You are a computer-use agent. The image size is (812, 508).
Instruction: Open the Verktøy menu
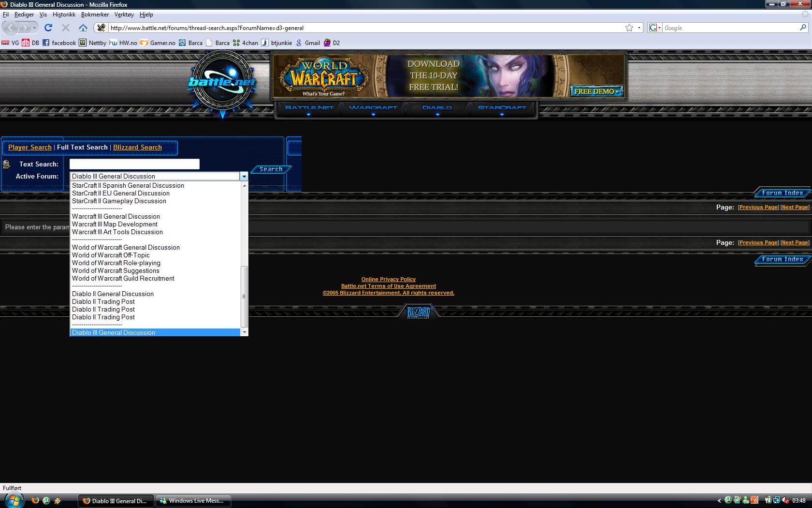click(x=124, y=15)
